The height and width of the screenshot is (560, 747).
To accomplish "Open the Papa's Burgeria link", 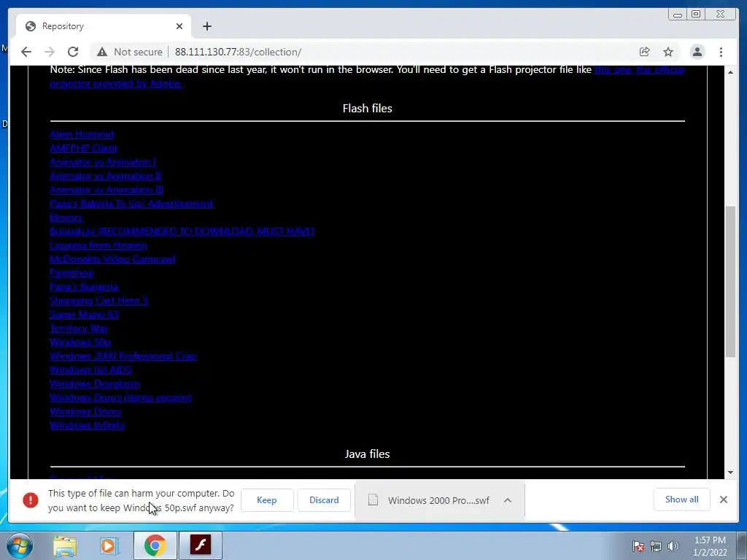I will coord(84,287).
